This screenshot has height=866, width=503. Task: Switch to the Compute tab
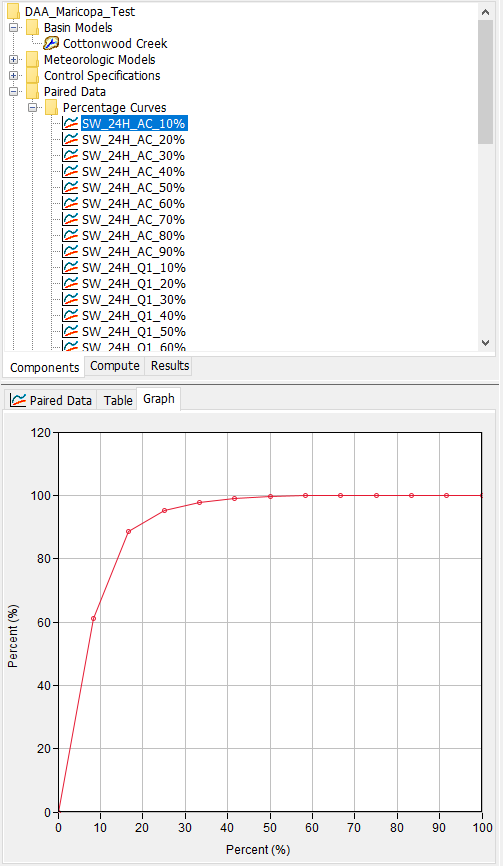115,366
